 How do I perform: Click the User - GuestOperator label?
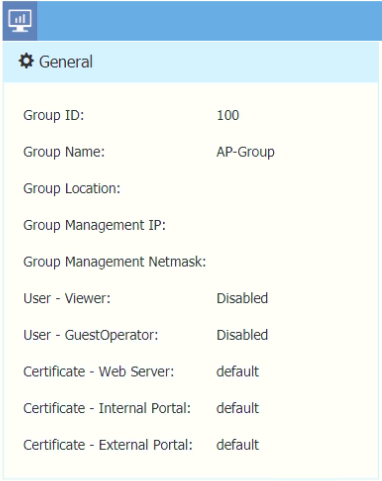(91, 335)
